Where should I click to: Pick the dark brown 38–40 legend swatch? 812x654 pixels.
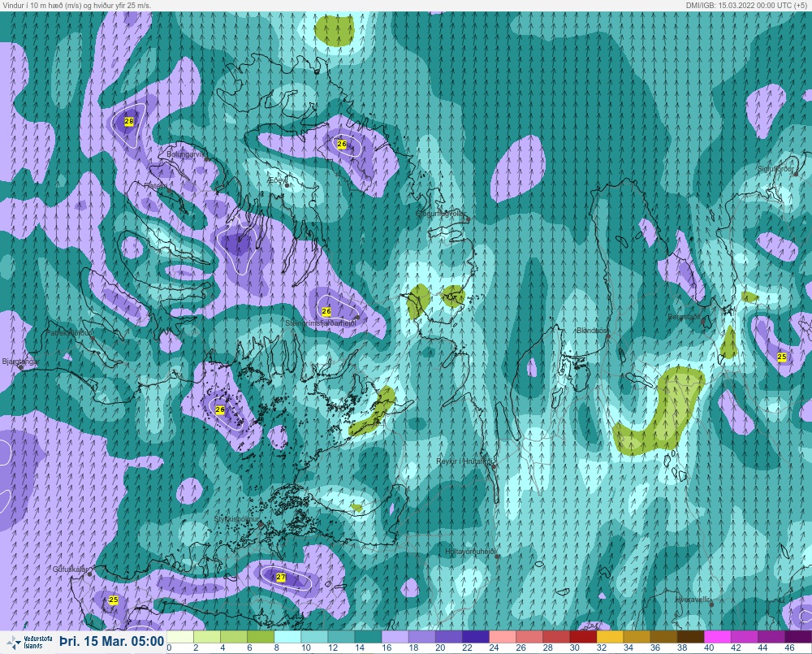(691, 637)
